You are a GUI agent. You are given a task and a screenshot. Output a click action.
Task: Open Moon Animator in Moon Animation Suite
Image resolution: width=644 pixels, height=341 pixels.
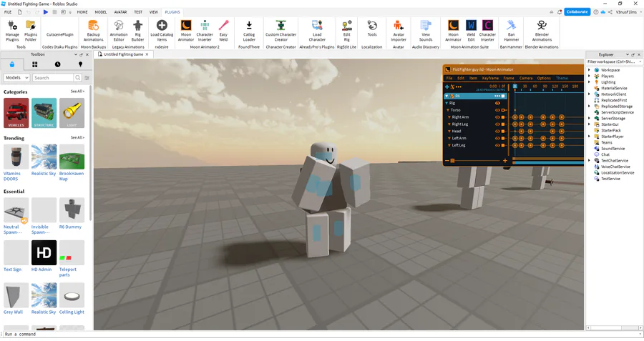453,31
